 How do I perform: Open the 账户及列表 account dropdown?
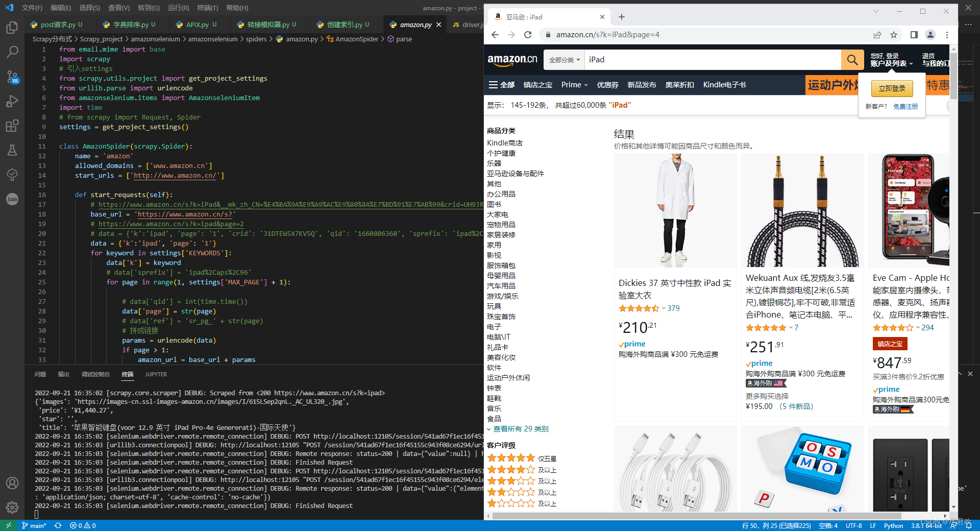tap(891, 60)
